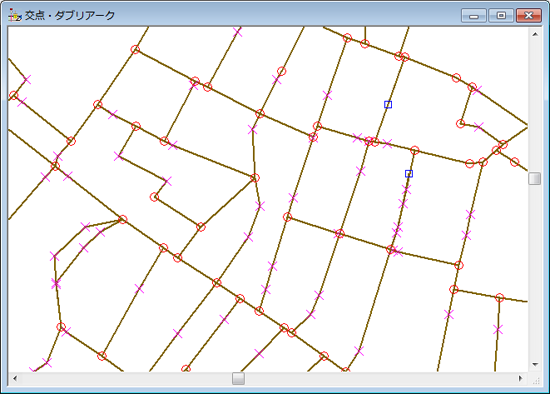The height and width of the screenshot is (394, 550).
Task: Minimize the 交点・ダブリアーク window
Action: (x=474, y=16)
